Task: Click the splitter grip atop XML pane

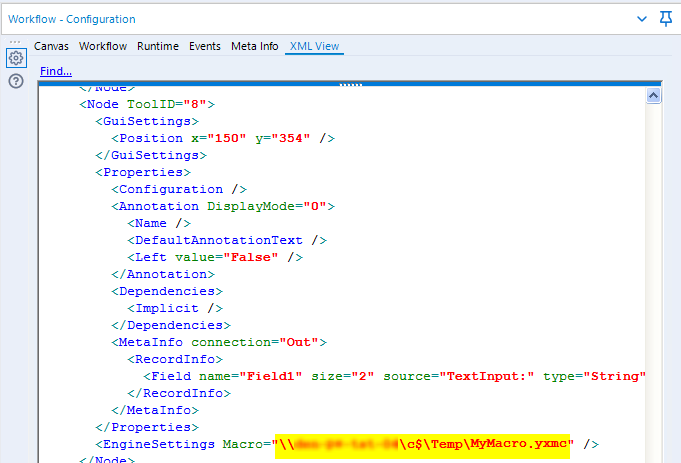Action: click(350, 84)
